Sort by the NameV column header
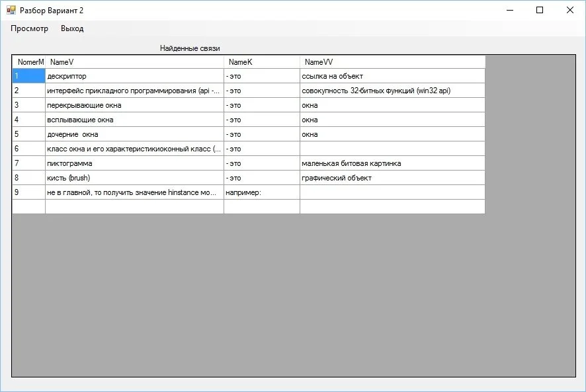 click(134, 62)
